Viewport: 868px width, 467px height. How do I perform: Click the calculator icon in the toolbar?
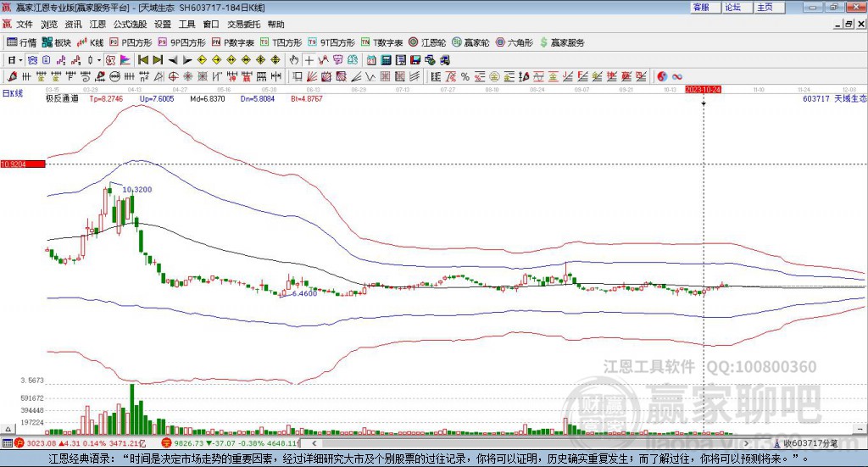[387, 60]
